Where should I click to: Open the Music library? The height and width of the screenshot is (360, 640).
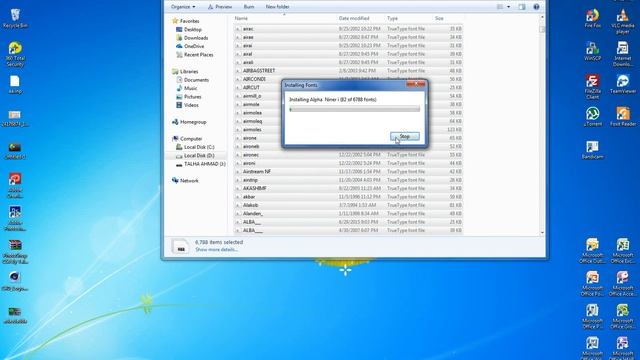pyautogui.click(x=190, y=88)
